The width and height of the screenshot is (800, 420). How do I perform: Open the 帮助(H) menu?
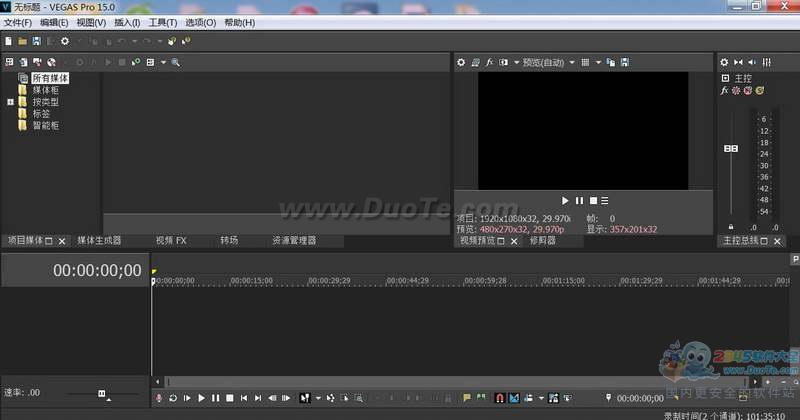click(240, 22)
